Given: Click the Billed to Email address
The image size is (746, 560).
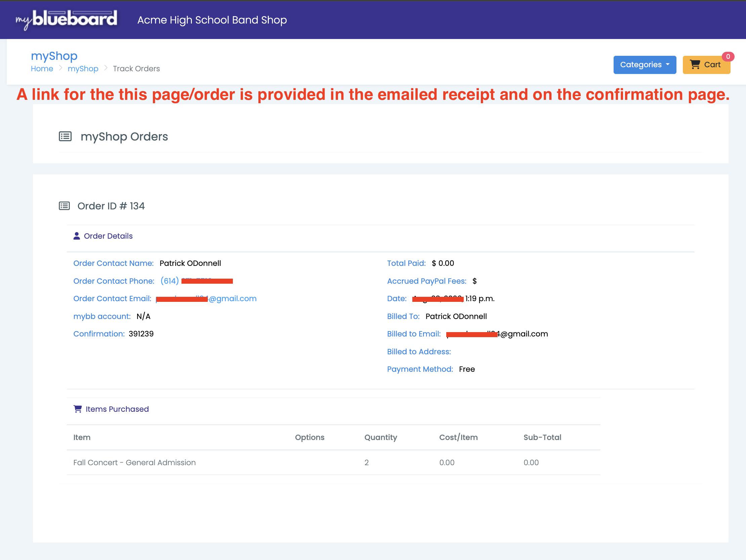Looking at the screenshot, I should pyautogui.click(x=497, y=334).
